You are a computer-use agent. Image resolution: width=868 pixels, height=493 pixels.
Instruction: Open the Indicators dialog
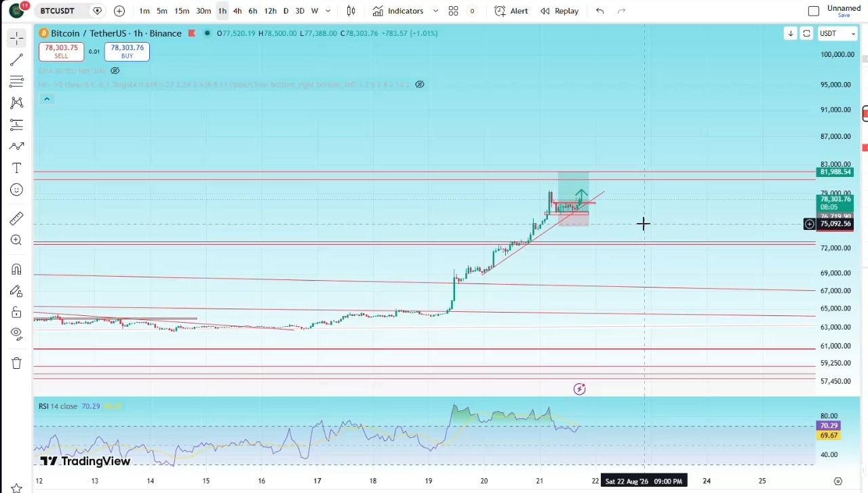[x=398, y=11]
